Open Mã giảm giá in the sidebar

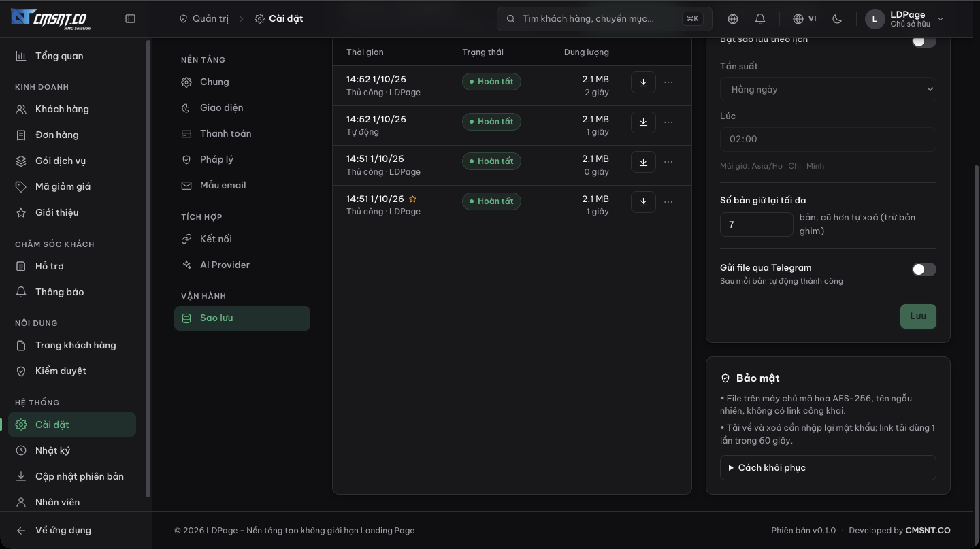point(72,186)
